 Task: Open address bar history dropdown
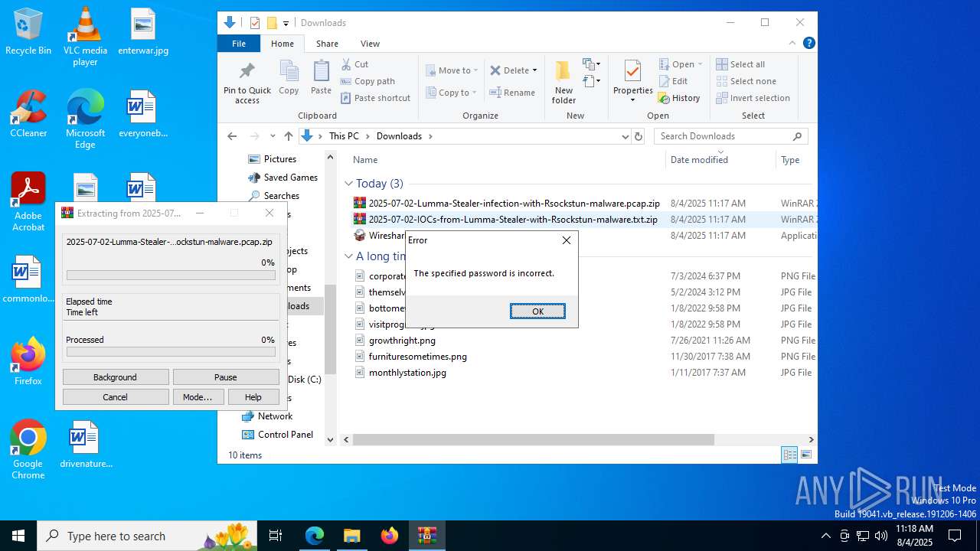625,136
